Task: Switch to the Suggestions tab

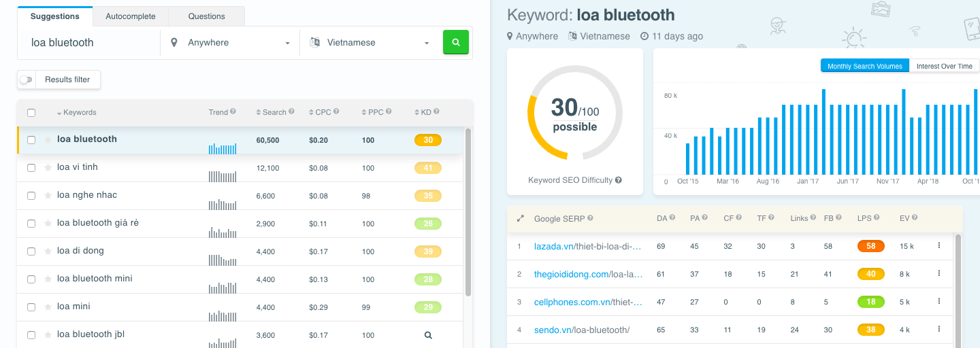Action: (55, 16)
